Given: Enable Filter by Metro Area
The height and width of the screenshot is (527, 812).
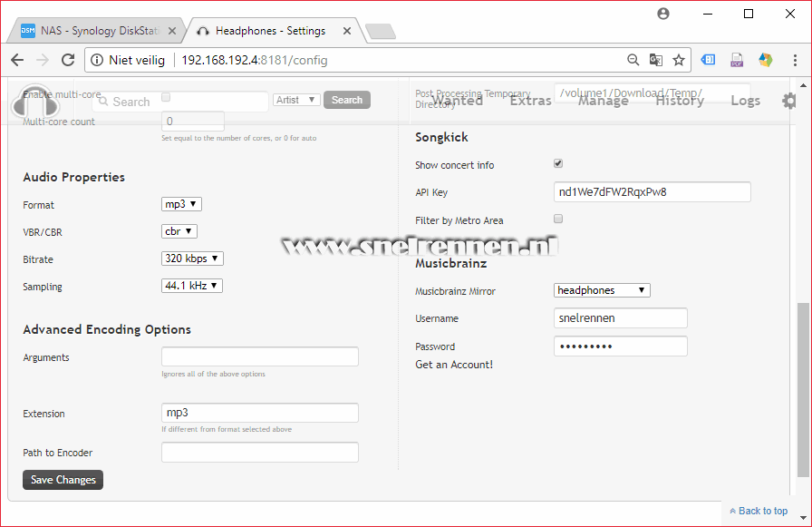Looking at the screenshot, I should click(x=558, y=219).
